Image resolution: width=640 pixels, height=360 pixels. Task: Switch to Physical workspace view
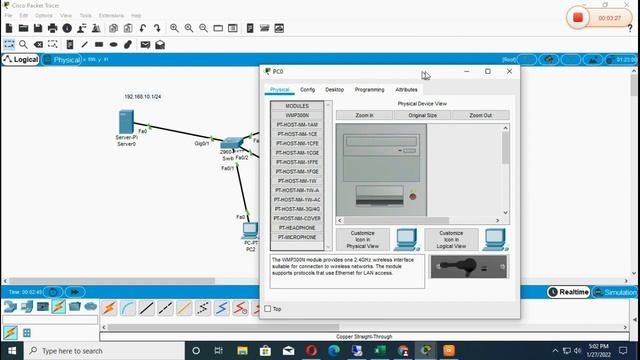(62, 60)
